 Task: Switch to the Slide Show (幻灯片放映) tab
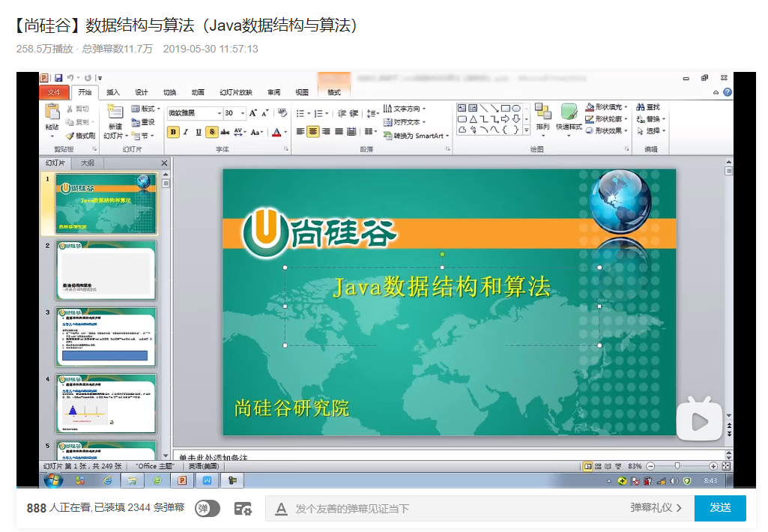(236, 92)
